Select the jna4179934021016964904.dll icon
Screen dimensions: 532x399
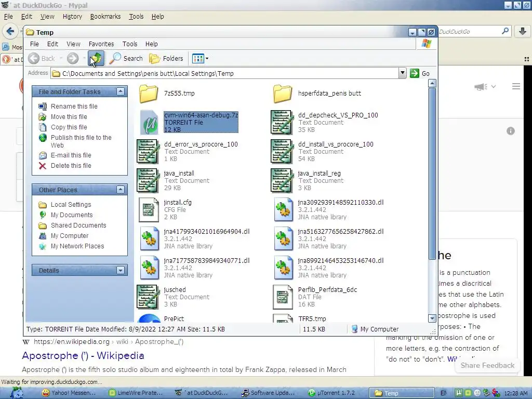[149, 238]
